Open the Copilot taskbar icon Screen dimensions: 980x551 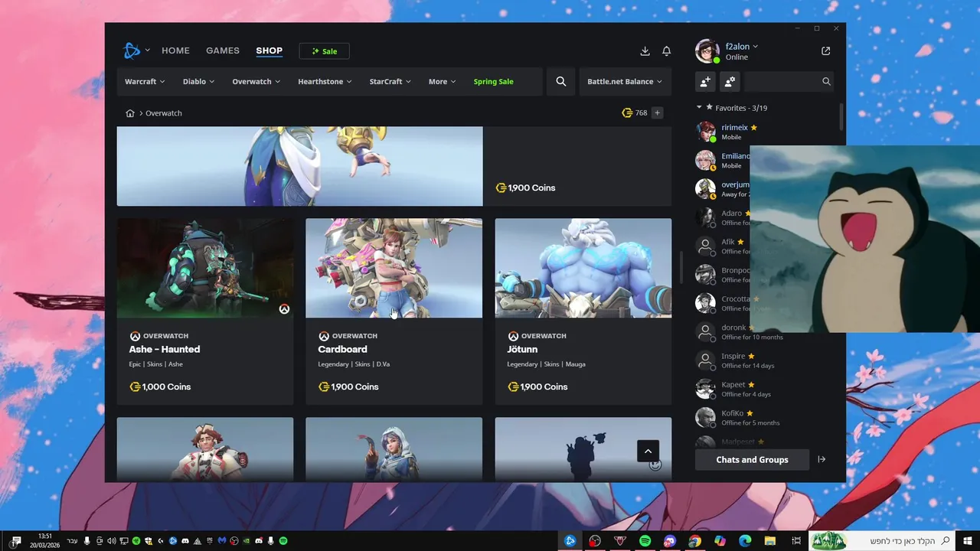(720, 541)
